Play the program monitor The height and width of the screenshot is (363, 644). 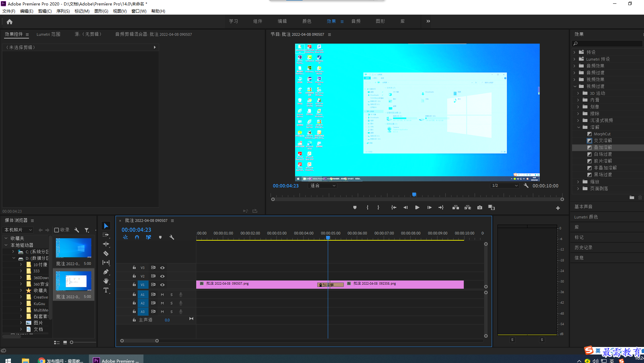pyautogui.click(x=417, y=208)
